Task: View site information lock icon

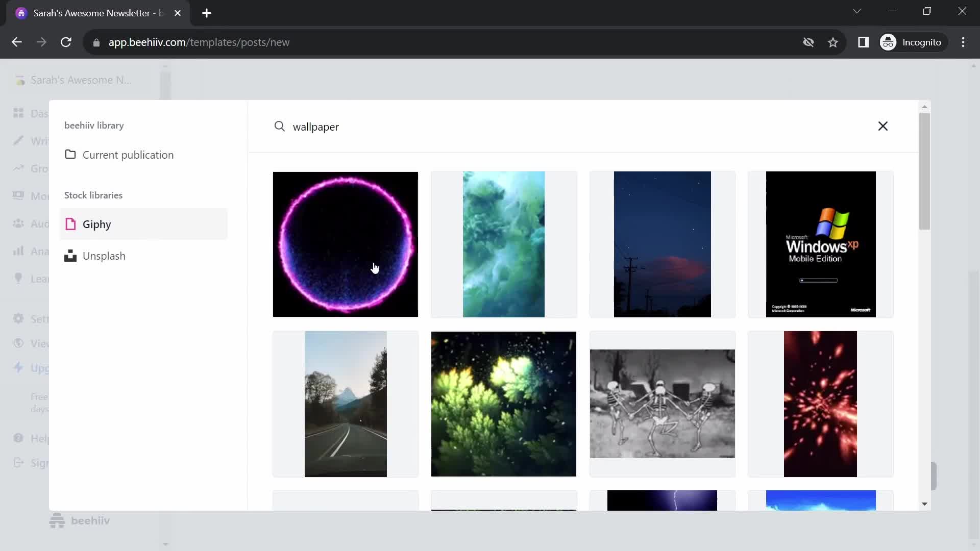Action: tap(96, 43)
